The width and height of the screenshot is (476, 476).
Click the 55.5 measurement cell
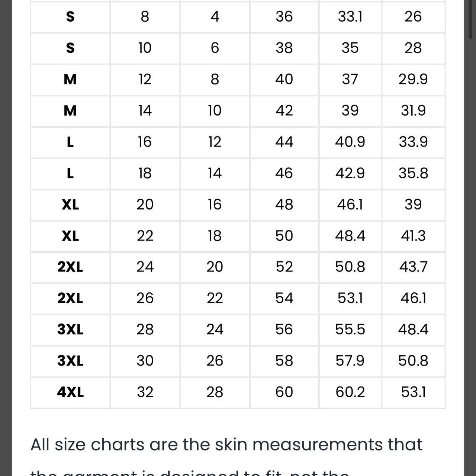pos(350,329)
